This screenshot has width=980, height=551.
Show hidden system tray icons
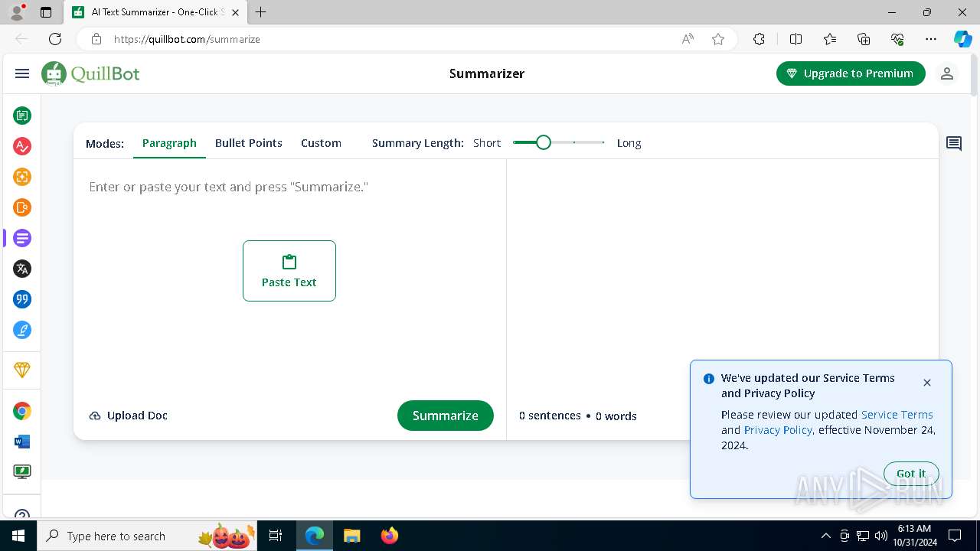click(825, 536)
